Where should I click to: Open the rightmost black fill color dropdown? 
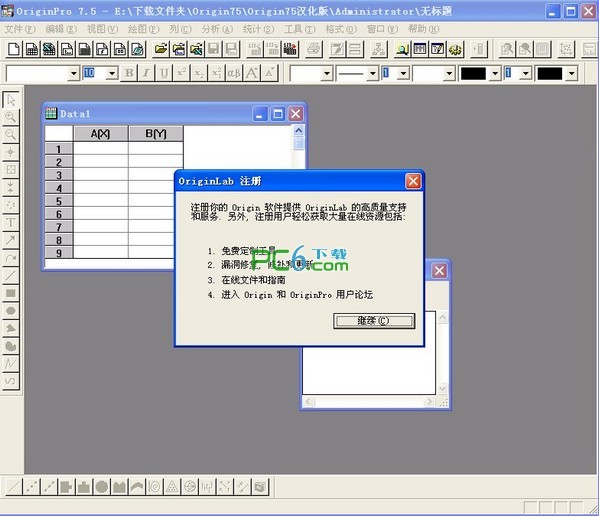point(571,73)
